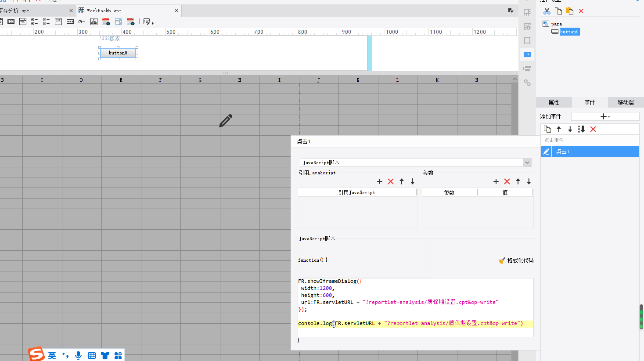This screenshot has height=361, width=644.
Task: Select the text field widget icon
Action: (58, 21)
